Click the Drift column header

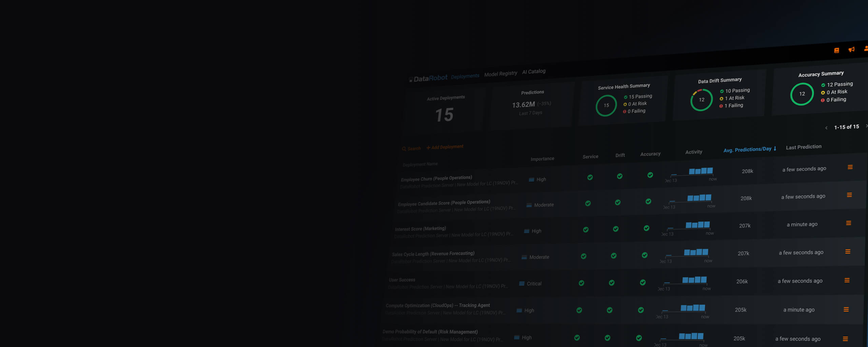[x=620, y=155]
